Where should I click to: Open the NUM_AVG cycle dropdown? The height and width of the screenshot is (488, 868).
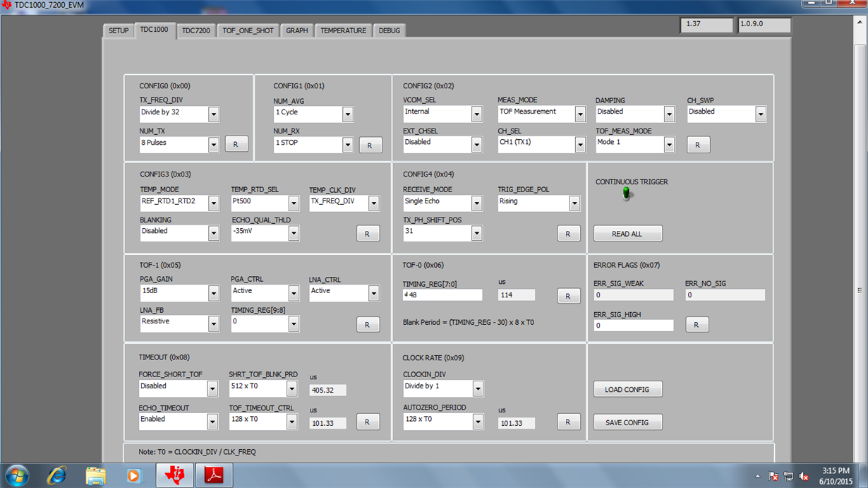pyautogui.click(x=348, y=114)
